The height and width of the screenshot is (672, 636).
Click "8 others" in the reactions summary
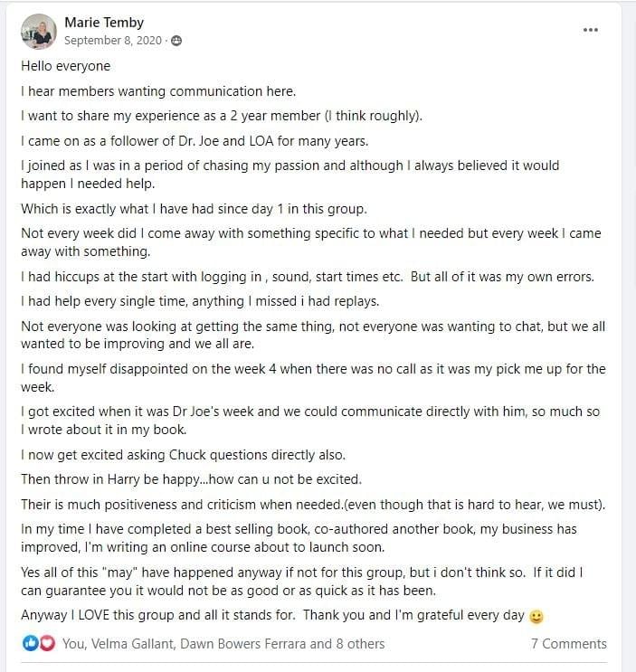(x=360, y=644)
